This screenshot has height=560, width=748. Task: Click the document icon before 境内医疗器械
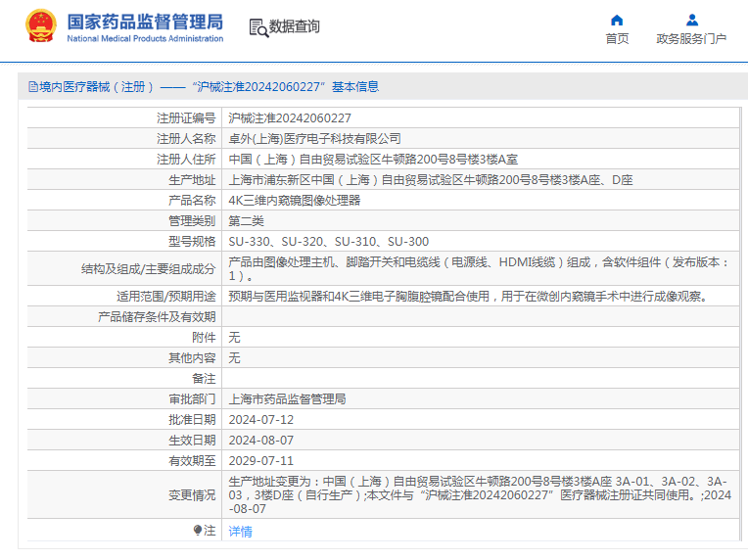click(x=32, y=87)
